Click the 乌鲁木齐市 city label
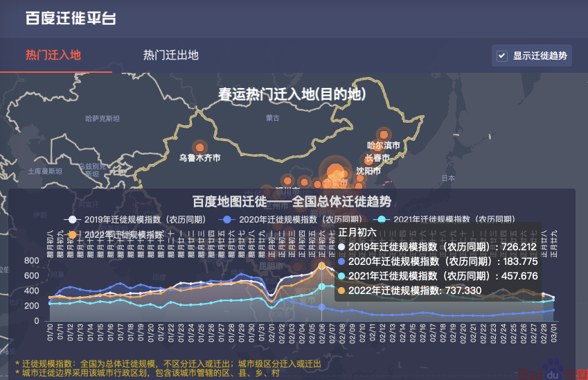 199,157
